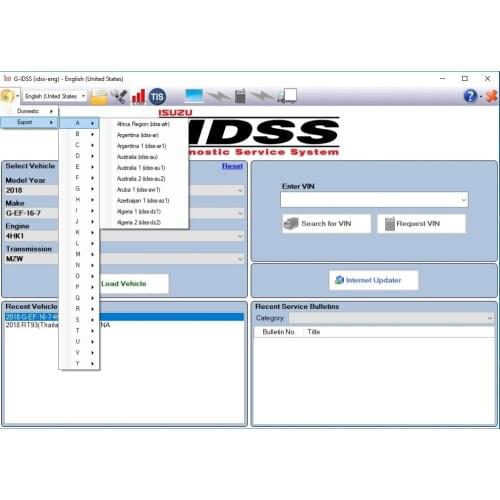Open the blue help question mark icon
This screenshot has height=500, width=500.
tap(470, 96)
